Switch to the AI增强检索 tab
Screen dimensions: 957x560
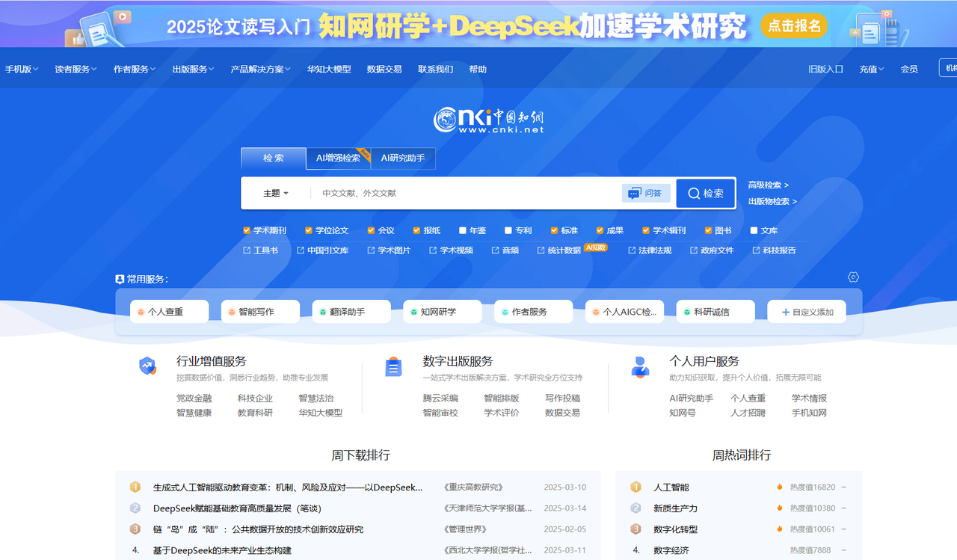click(x=338, y=159)
